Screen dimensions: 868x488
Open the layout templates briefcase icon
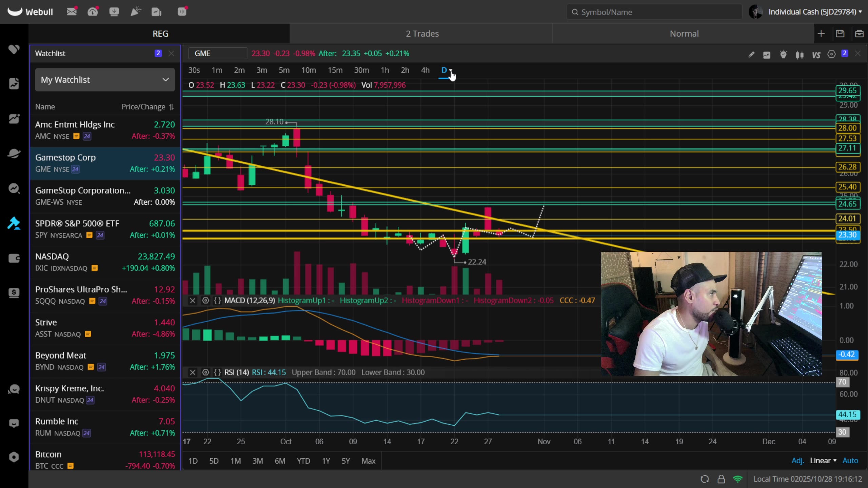(859, 34)
